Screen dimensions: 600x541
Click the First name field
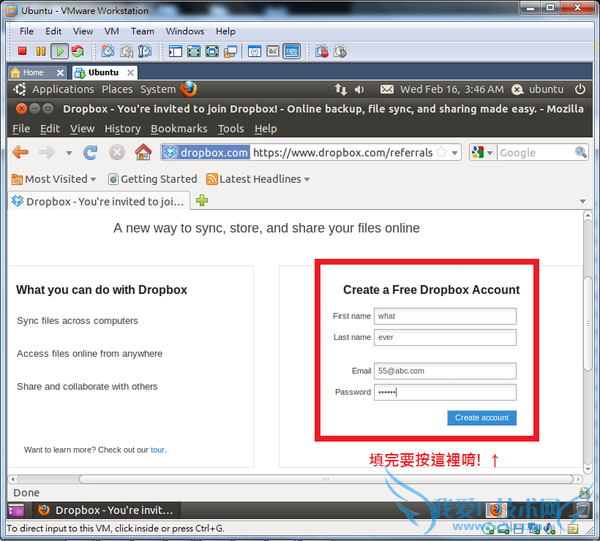point(445,316)
